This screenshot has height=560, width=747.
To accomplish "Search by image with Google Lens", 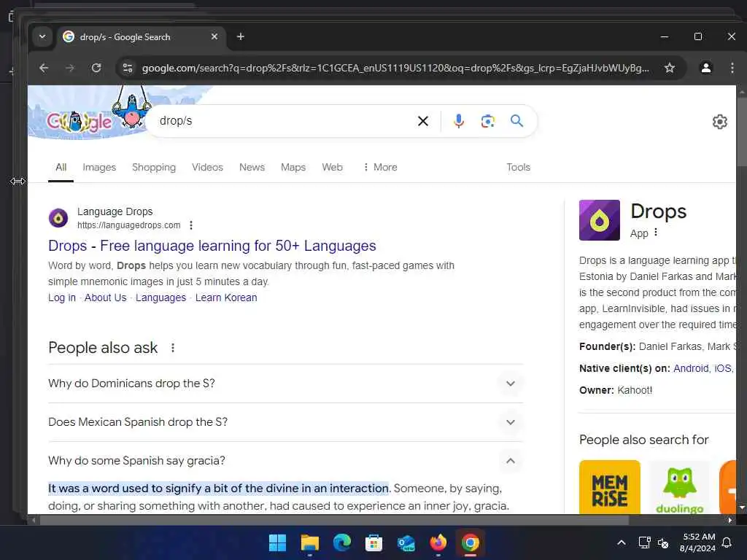I will 488,121.
